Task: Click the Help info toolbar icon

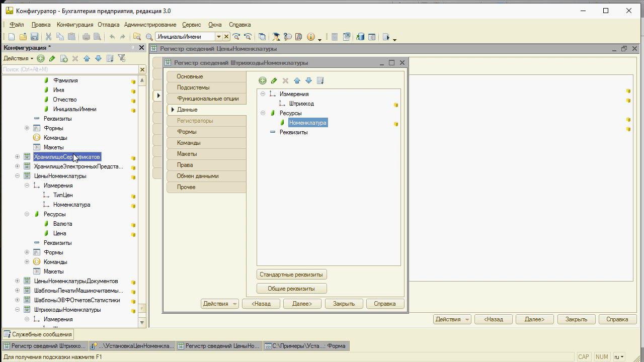Action: pyautogui.click(x=310, y=37)
